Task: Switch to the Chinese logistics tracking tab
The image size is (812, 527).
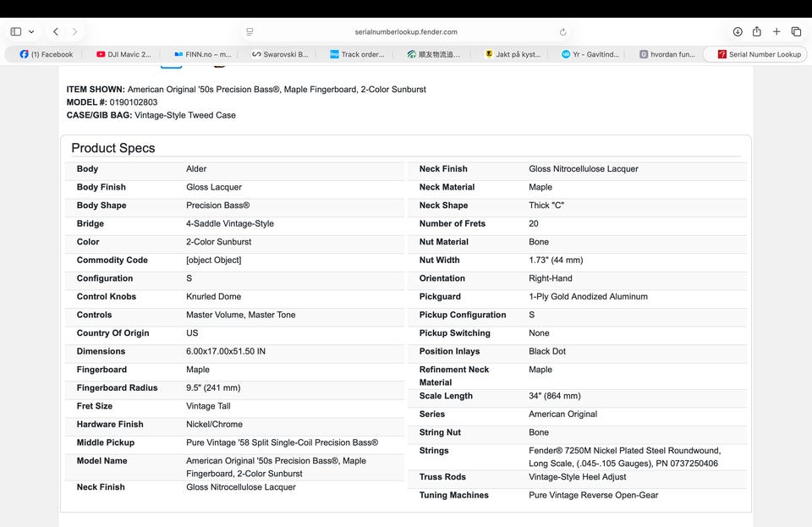Action: 433,54
